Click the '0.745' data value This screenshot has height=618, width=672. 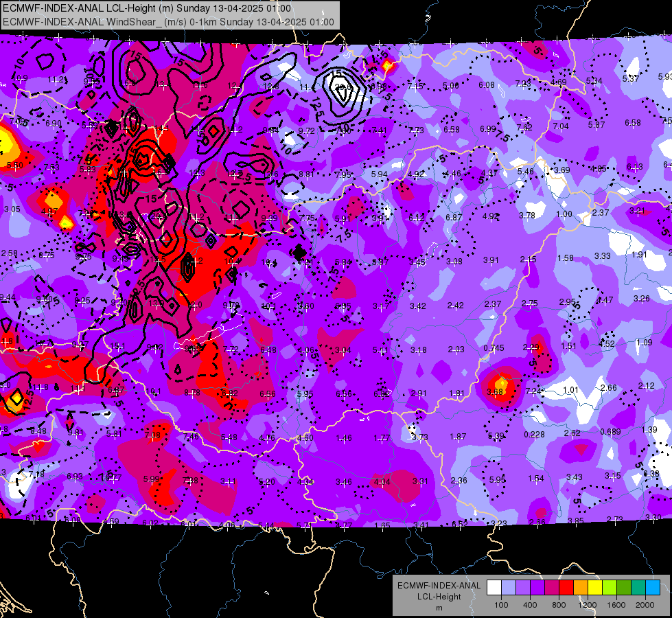(x=494, y=348)
